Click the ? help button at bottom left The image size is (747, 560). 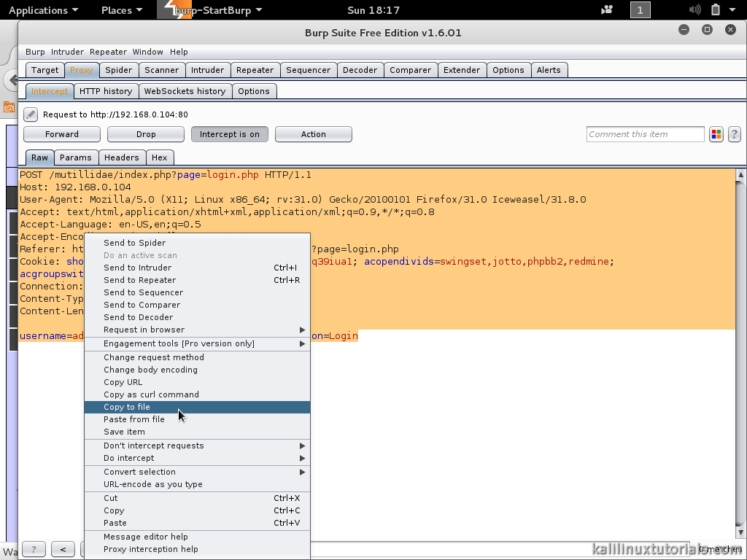(x=33, y=549)
